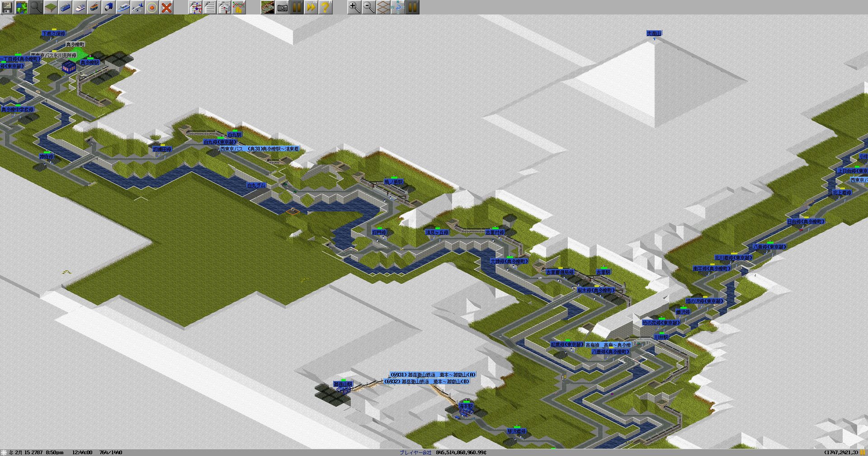Screen dimensions: 868x456
Task: Click the pause icon after the compass
Action: tap(412, 7)
